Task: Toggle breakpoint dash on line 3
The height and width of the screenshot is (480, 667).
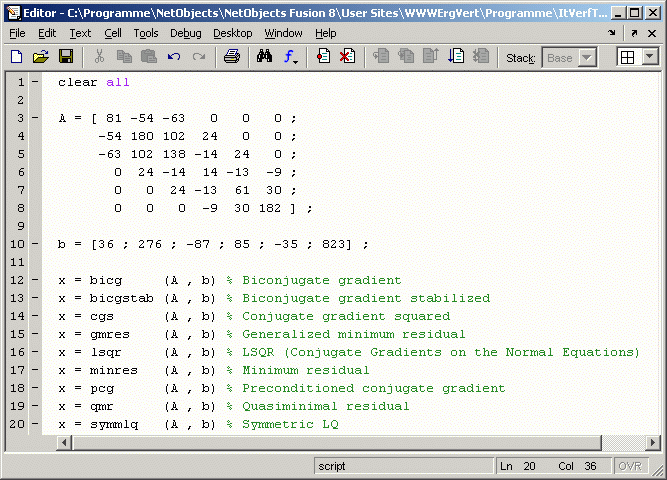Action: coord(35,117)
